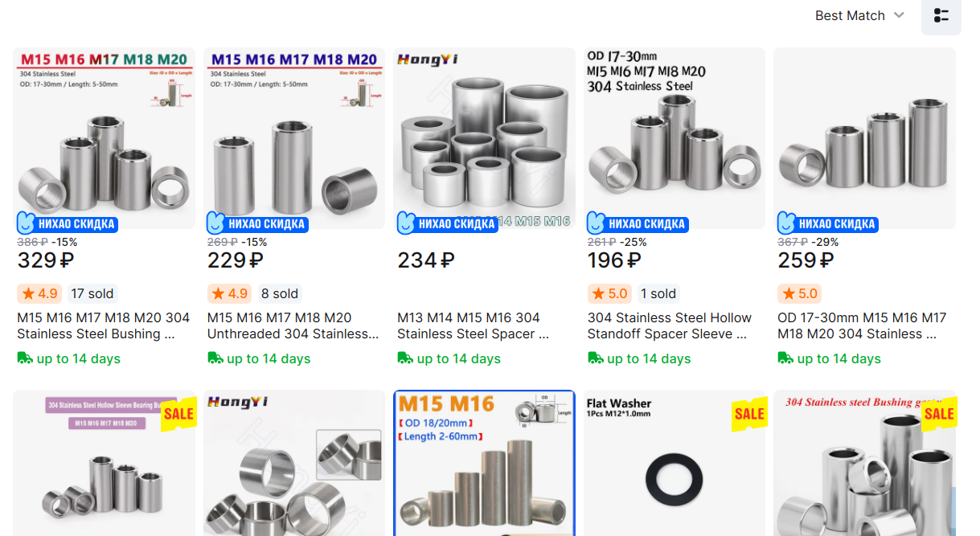Open M15 M16 M17 M18 M20 Stainless Steel Bushing listing
Viewport: 980px width, 536px height.
click(104, 325)
